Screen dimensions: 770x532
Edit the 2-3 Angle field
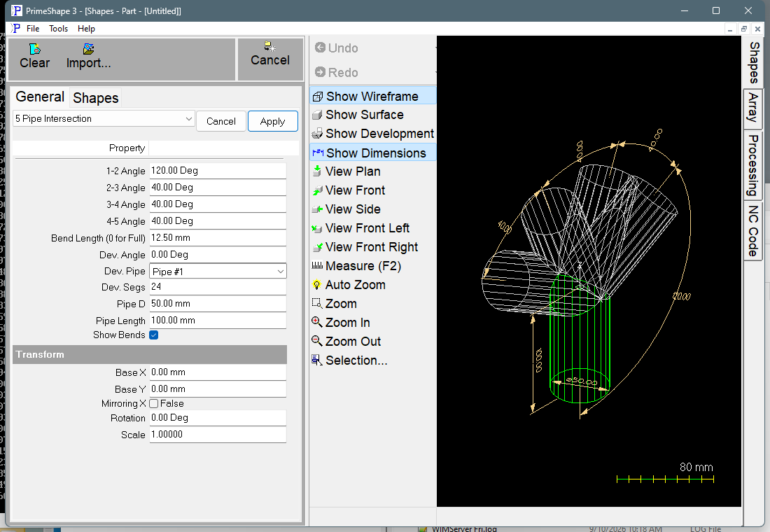click(x=218, y=187)
